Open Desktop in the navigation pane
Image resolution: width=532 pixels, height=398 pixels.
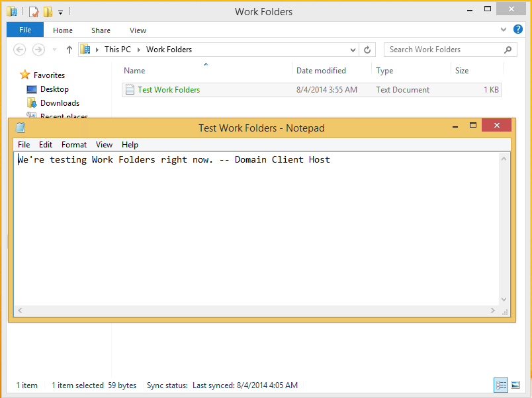coord(54,89)
